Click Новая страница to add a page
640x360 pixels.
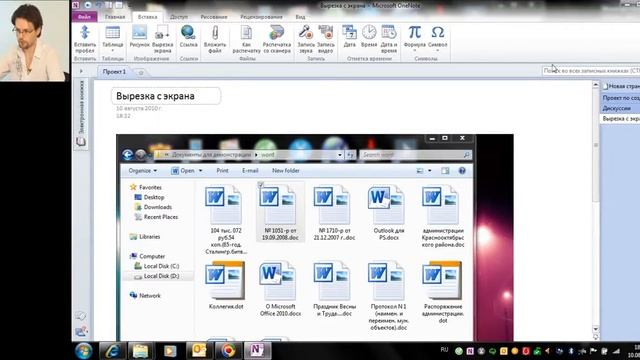click(x=621, y=86)
